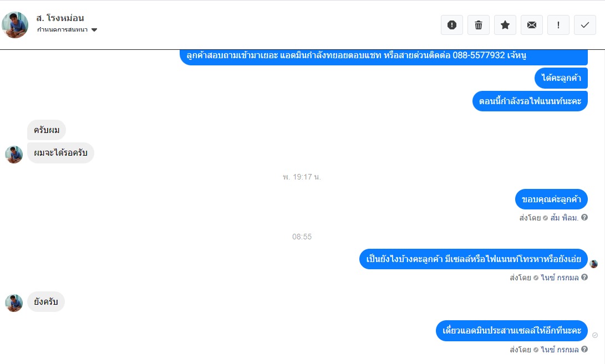Flag conversation with the exclamation mark icon

coord(558,25)
